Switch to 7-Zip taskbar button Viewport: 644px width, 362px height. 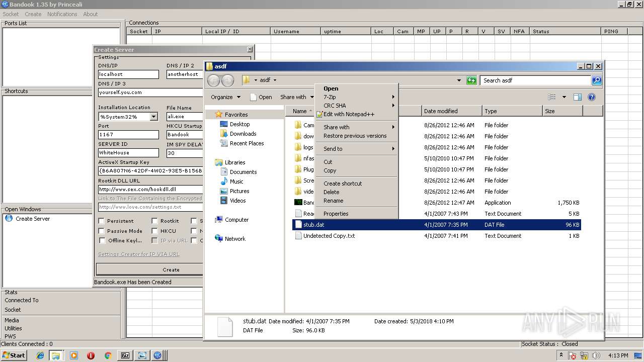coord(125,355)
